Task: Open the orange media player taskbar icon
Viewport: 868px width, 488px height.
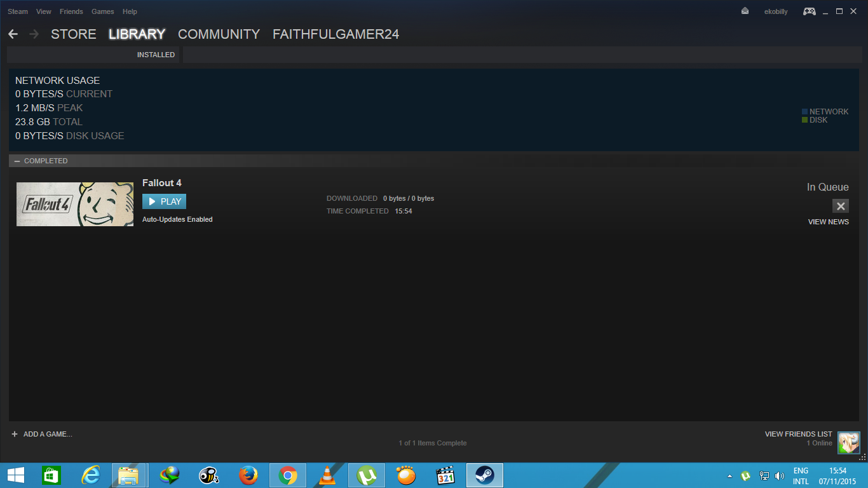Action: tap(406, 475)
